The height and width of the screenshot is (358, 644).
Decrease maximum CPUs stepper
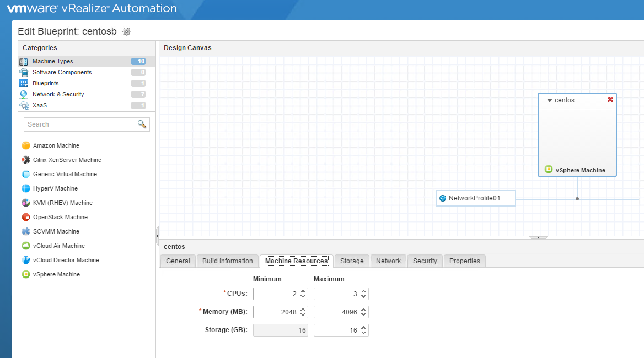pyautogui.click(x=363, y=296)
